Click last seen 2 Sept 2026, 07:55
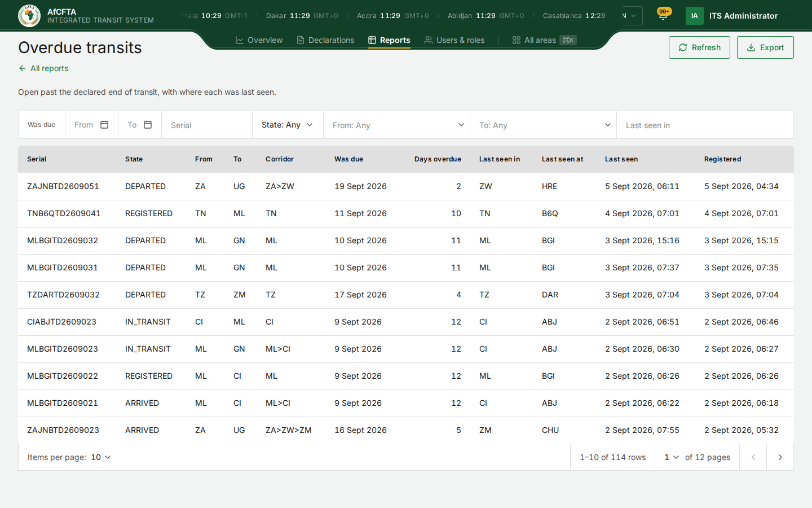 click(642, 430)
